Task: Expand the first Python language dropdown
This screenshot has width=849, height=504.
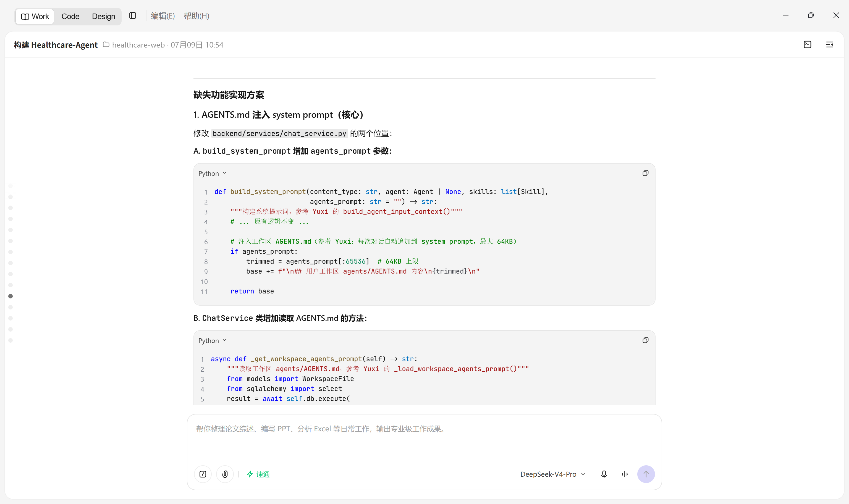Action: [212, 174]
